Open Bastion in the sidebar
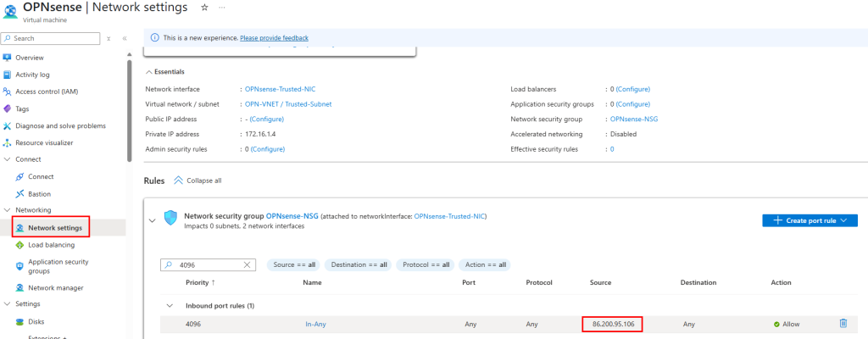The image size is (868, 339). pyautogui.click(x=39, y=194)
